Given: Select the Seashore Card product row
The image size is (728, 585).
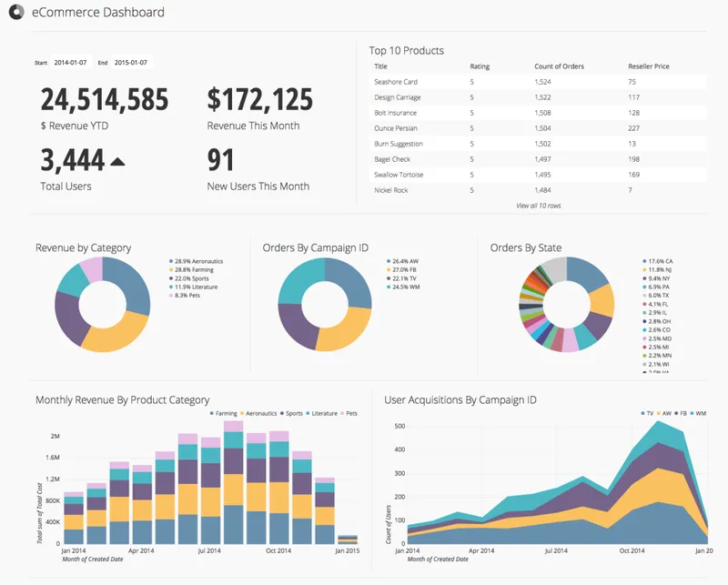Looking at the screenshot, I should (x=538, y=82).
